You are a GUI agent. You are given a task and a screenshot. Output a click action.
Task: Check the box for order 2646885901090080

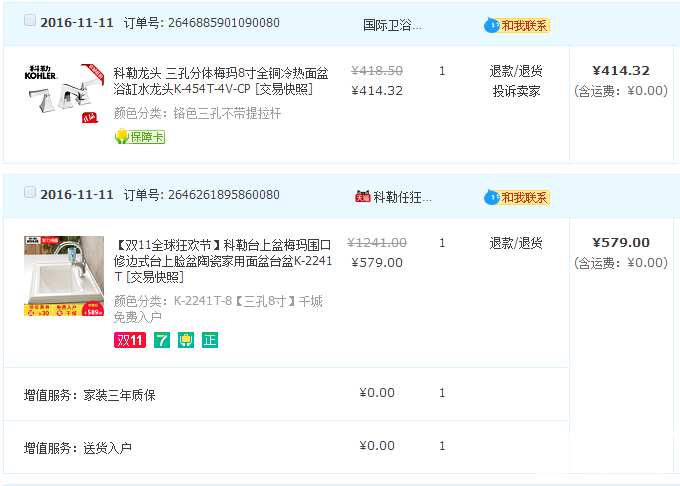tap(30, 21)
